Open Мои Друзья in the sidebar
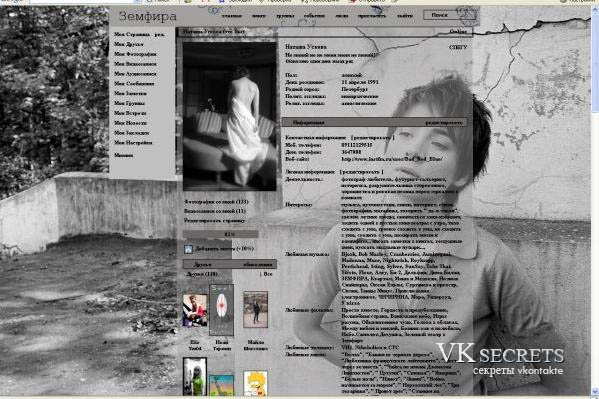Viewport: 599px width, 399px height. coord(129,44)
